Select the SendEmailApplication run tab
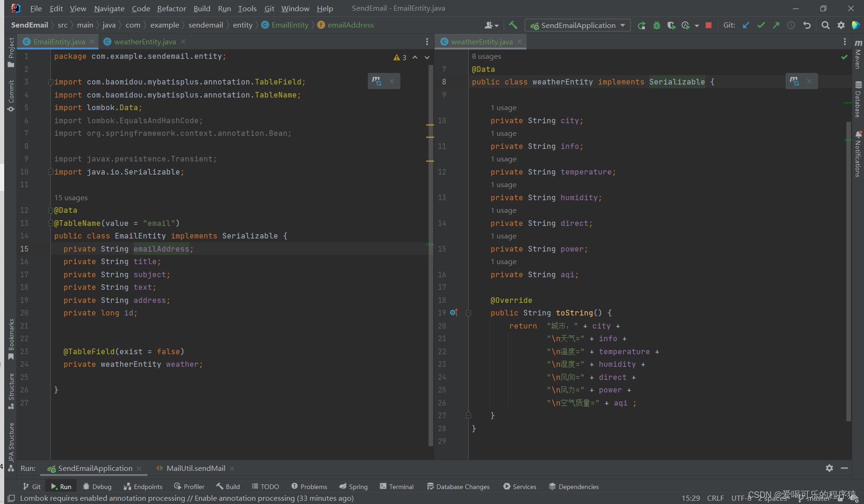 coord(95,468)
